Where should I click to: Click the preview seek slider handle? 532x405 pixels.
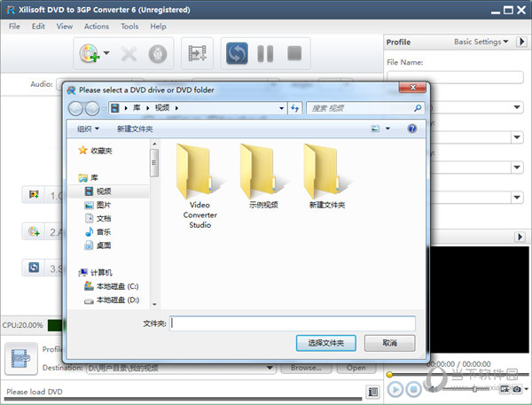coord(389,375)
